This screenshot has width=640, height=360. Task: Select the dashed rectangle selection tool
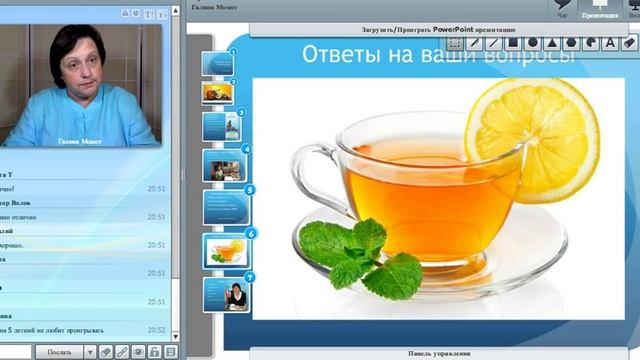pyautogui.click(x=455, y=43)
